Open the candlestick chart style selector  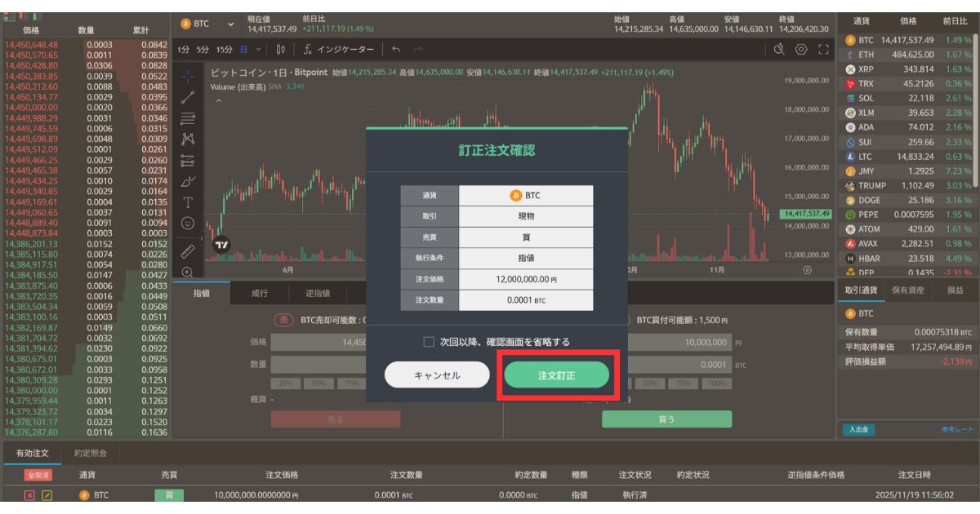point(281,50)
